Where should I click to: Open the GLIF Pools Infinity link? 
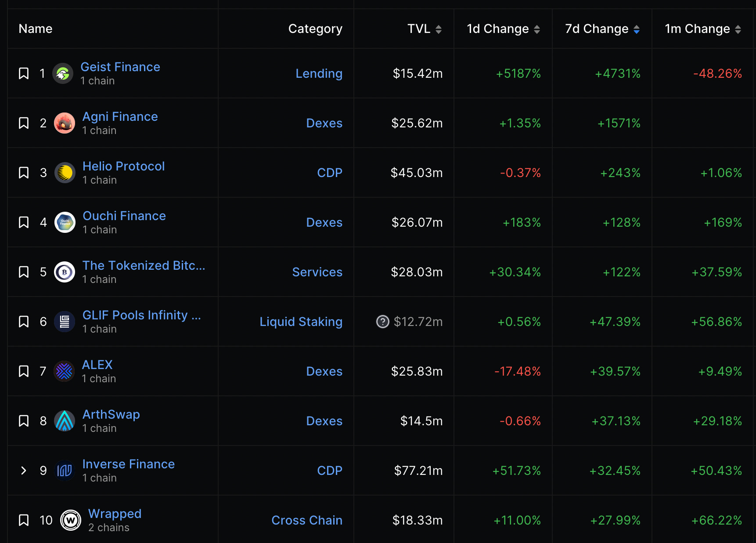[142, 315]
